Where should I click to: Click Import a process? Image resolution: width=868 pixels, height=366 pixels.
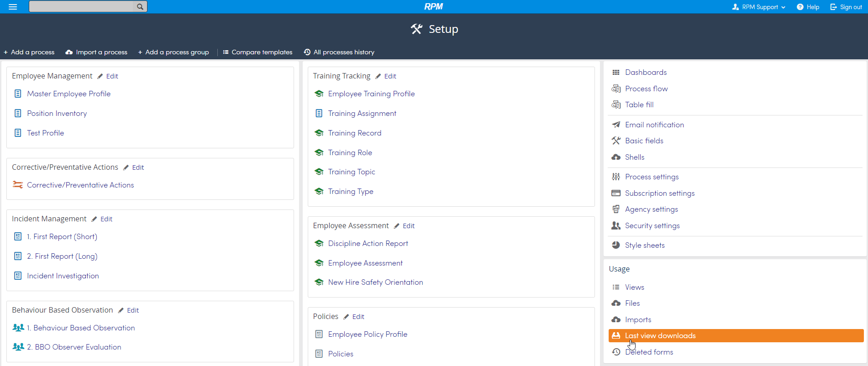(x=96, y=52)
